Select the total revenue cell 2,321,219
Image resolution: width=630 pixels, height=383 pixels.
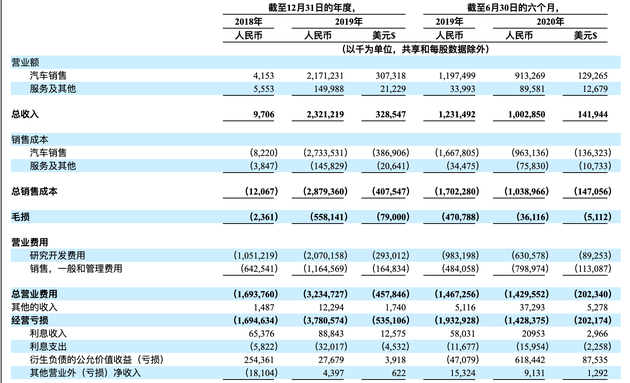[325, 115]
